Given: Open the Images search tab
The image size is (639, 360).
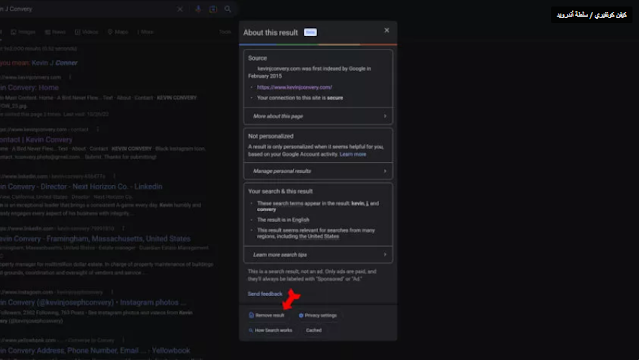Looking at the screenshot, I should pyautogui.click(x=23, y=32).
